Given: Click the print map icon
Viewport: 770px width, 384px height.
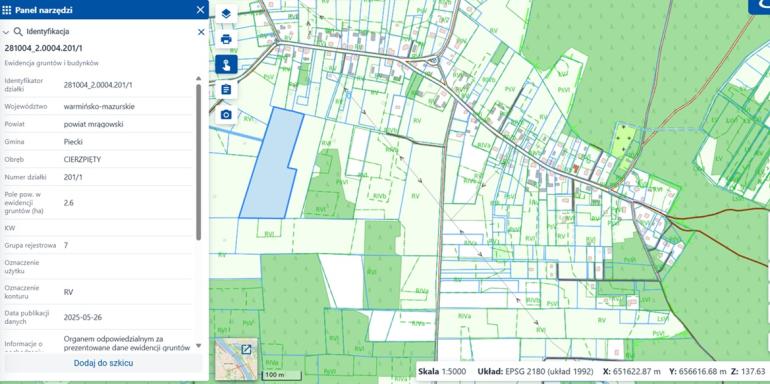Looking at the screenshot, I should pos(226,39).
